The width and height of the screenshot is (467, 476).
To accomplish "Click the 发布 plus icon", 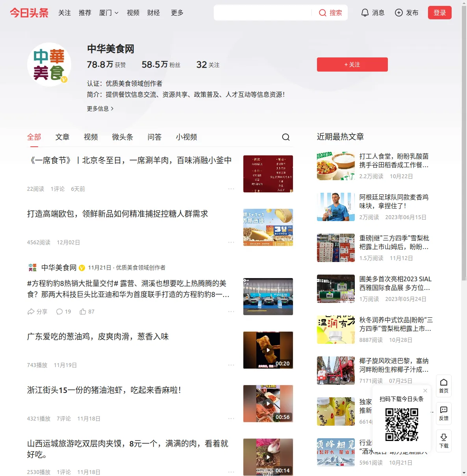I will click(399, 13).
